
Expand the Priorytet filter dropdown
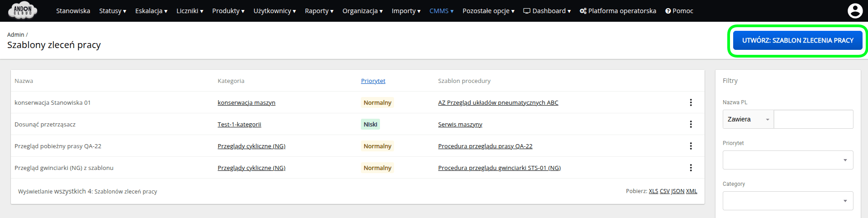coord(788,160)
